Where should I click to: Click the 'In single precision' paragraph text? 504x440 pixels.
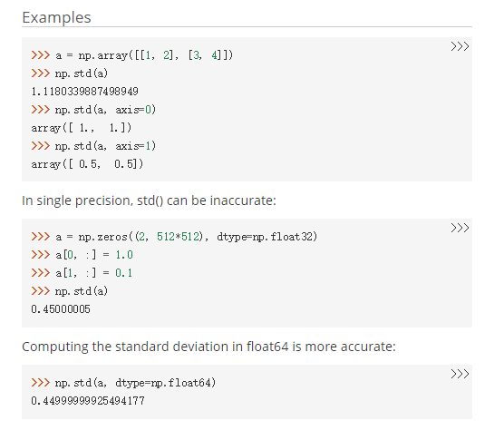(x=149, y=200)
